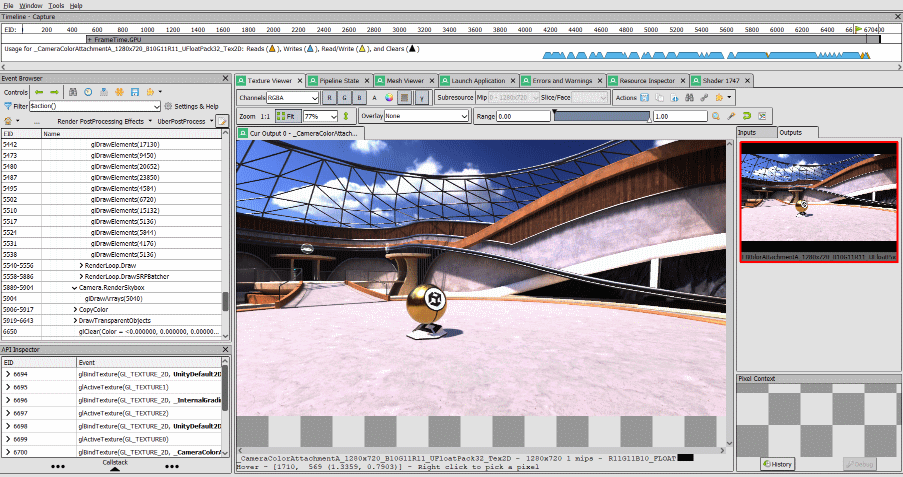
Task: Switch to the Mesh Viewer tab
Action: 405,81
